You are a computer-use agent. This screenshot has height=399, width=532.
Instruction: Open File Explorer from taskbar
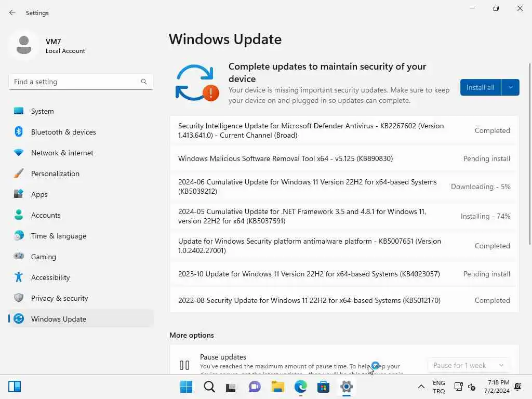pos(277,387)
